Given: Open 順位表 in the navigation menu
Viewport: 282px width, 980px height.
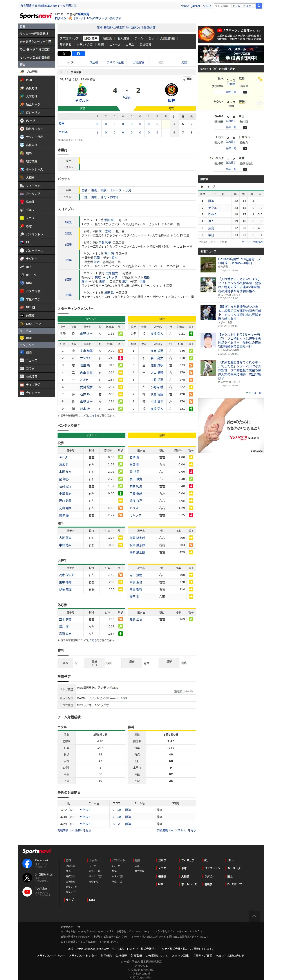Looking at the screenshot, I should click(x=107, y=38).
